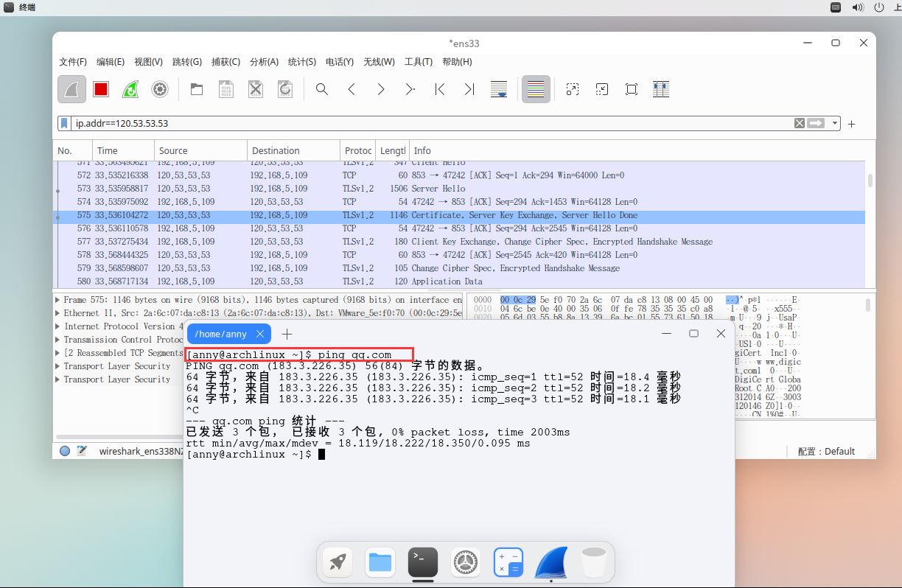Open the capture options gear icon
The width and height of the screenshot is (902, 588).
pyautogui.click(x=160, y=89)
